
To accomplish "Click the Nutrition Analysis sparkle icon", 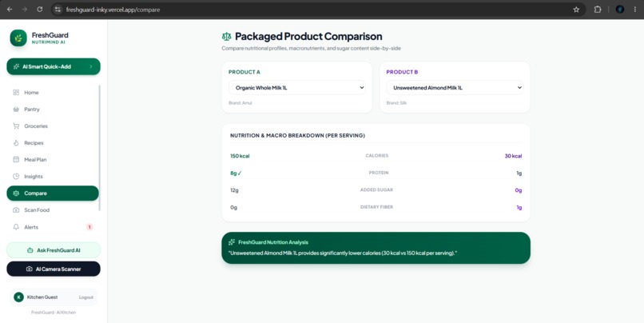I will 232,242.
